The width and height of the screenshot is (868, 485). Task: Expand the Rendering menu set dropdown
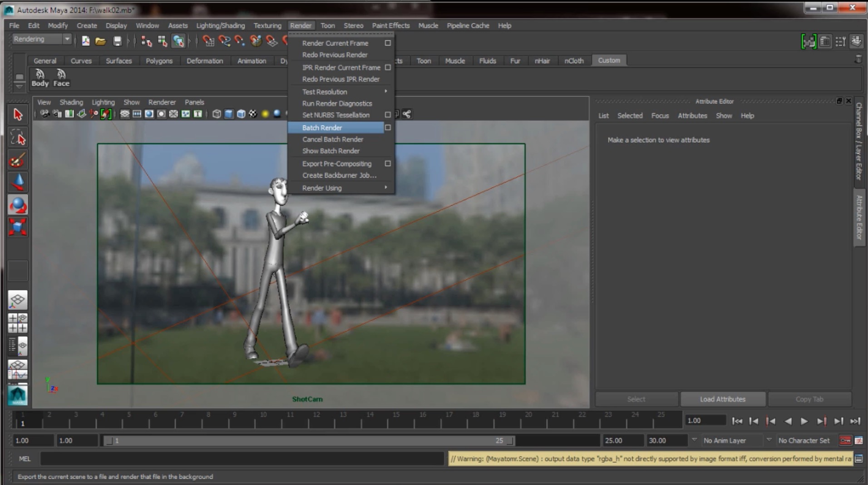[x=67, y=39]
